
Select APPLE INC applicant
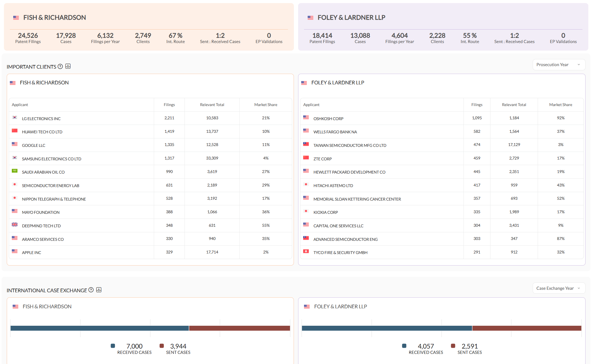31,253
